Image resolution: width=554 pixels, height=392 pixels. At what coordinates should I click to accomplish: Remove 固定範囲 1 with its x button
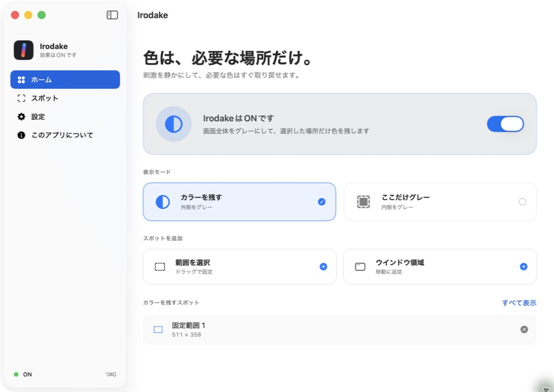(524, 329)
